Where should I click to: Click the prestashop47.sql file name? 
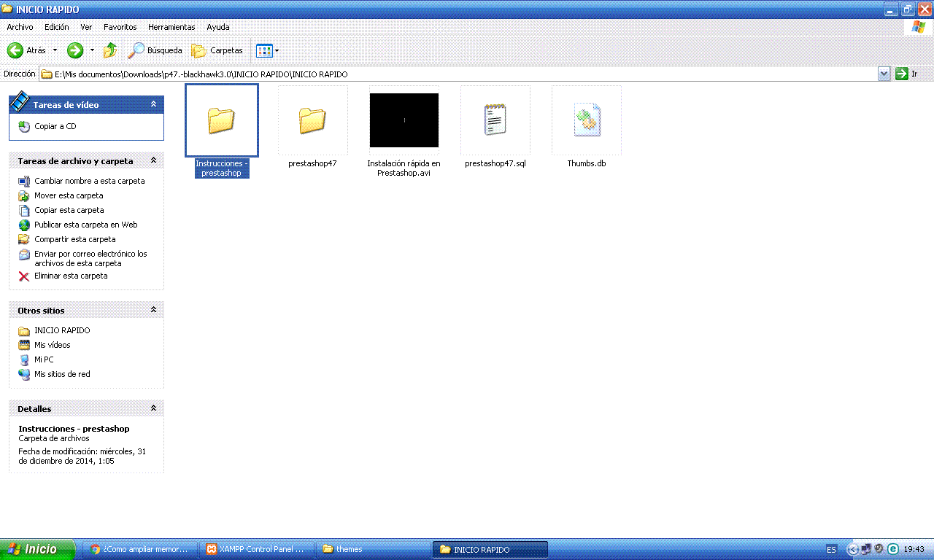495,163
